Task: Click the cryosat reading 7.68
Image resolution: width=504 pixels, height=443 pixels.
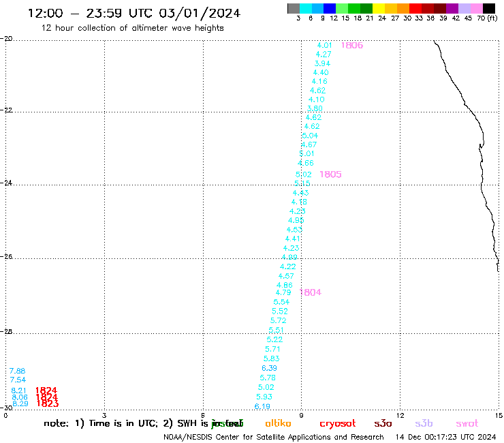Action: tap(17, 371)
